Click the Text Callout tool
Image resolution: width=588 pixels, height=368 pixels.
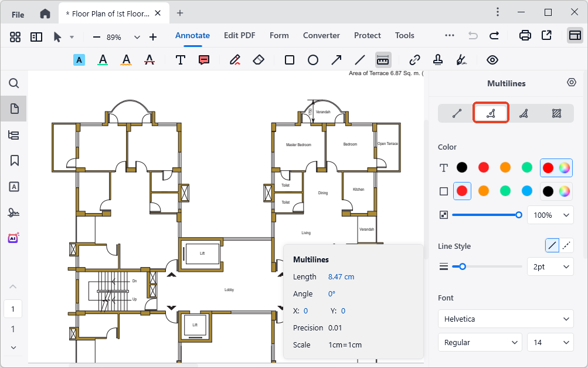click(x=204, y=60)
